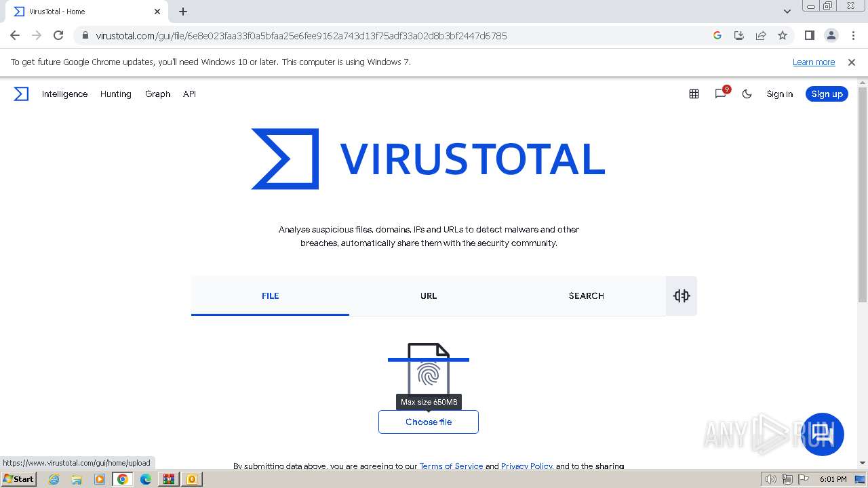Dismiss the Chrome update infobar
The width and height of the screenshot is (868, 488).
click(852, 62)
